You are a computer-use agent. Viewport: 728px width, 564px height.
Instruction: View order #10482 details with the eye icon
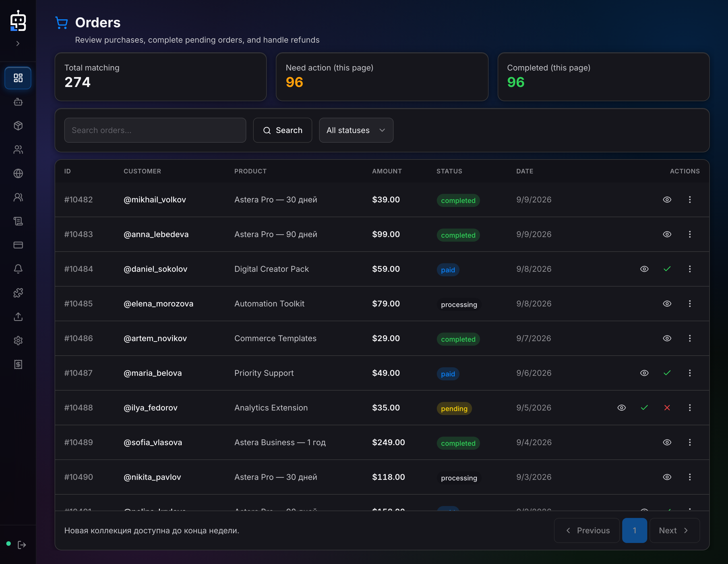[x=667, y=200]
